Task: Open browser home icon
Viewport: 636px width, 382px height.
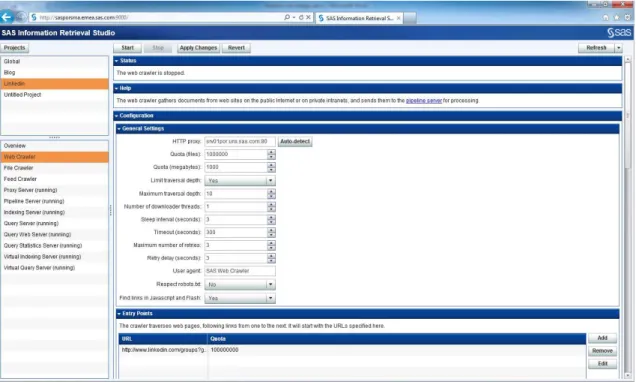Action: (606, 17)
